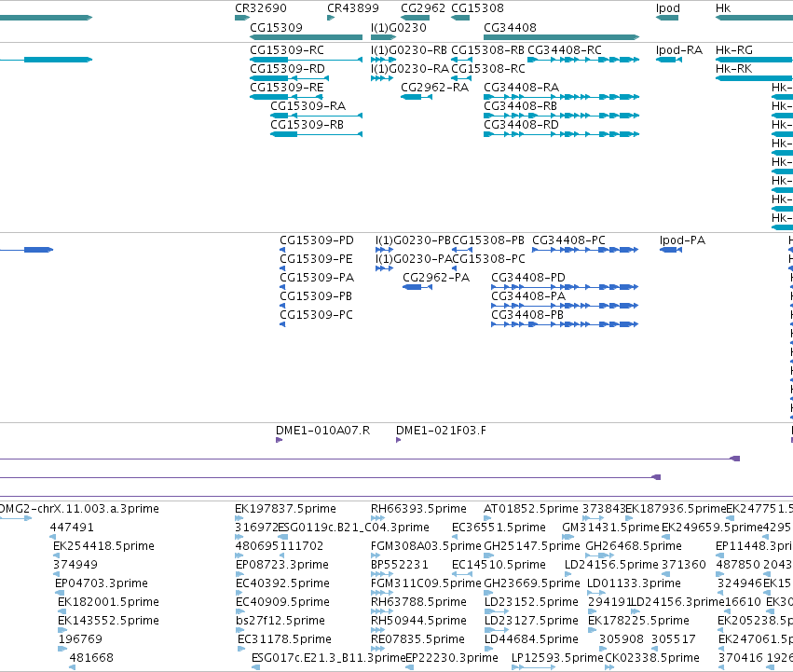The image size is (793, 672).
Task: Select the LD01133.3prime EST label
Action: (x=634, y=583)
